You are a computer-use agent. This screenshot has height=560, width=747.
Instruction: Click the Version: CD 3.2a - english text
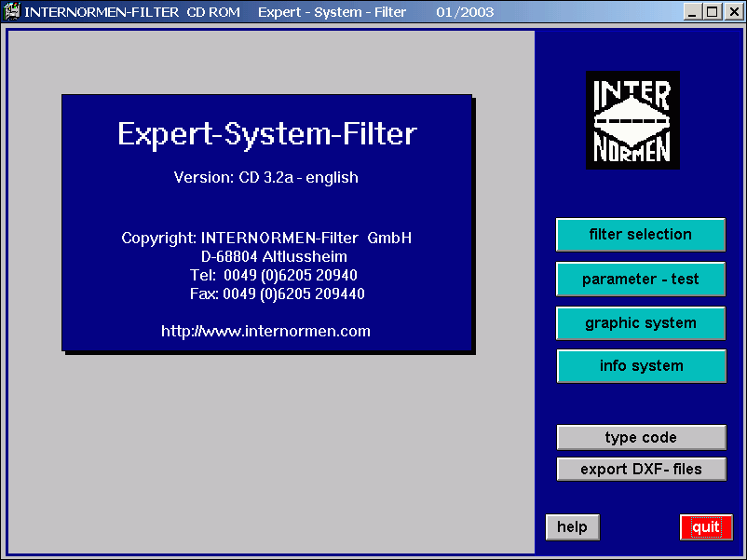tap(265, 177)
